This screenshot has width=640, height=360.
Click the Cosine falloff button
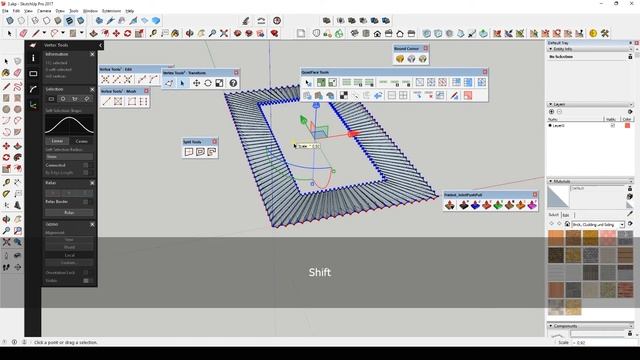[x=81, y=141]
